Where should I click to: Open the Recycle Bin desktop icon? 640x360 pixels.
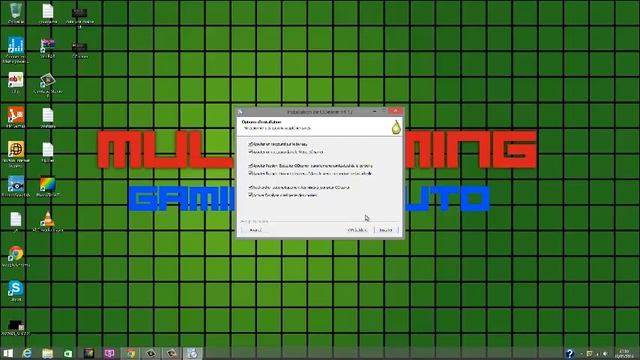coord(16,12)
